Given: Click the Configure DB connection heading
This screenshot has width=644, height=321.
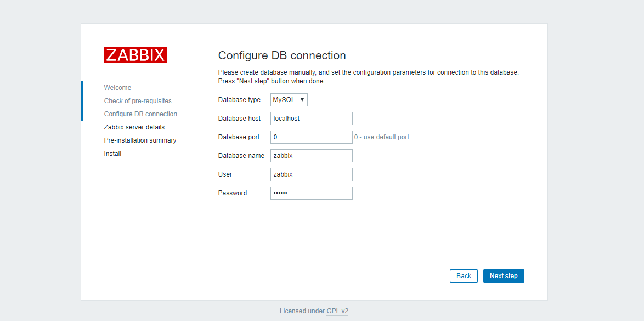Looking at the screenshot, I should pos(282,55).
